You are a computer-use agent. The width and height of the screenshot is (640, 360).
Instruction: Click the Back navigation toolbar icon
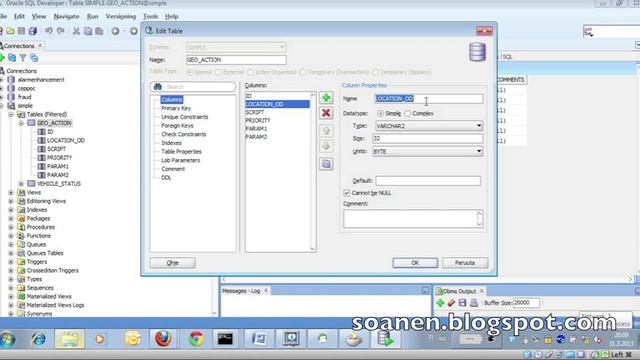(x=116, y=31)
